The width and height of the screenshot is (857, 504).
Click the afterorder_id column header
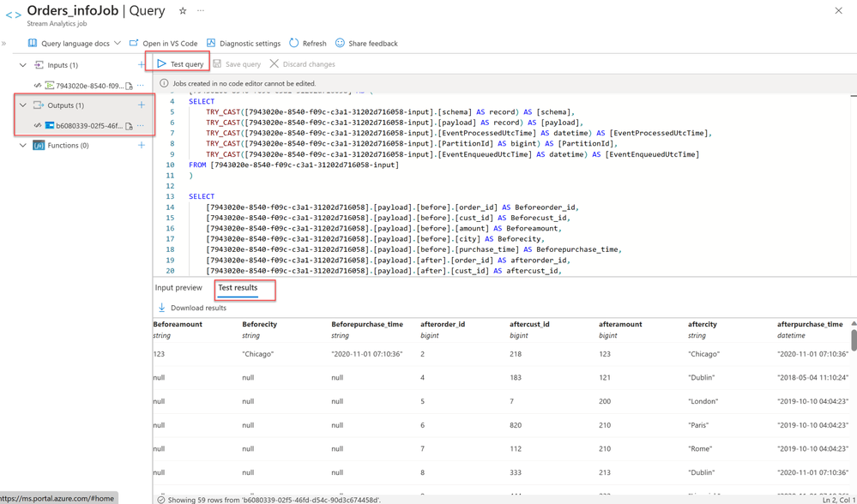(x=443, y=324)
